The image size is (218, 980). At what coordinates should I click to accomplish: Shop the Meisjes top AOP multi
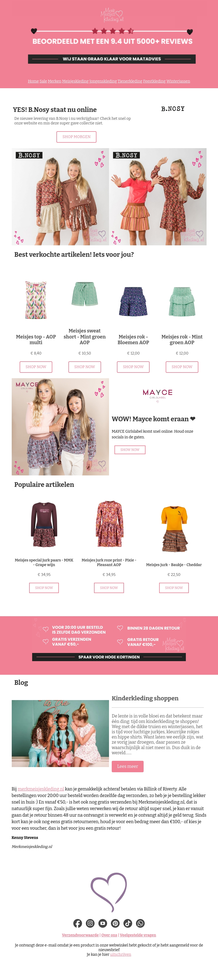[x=36, y=367]
